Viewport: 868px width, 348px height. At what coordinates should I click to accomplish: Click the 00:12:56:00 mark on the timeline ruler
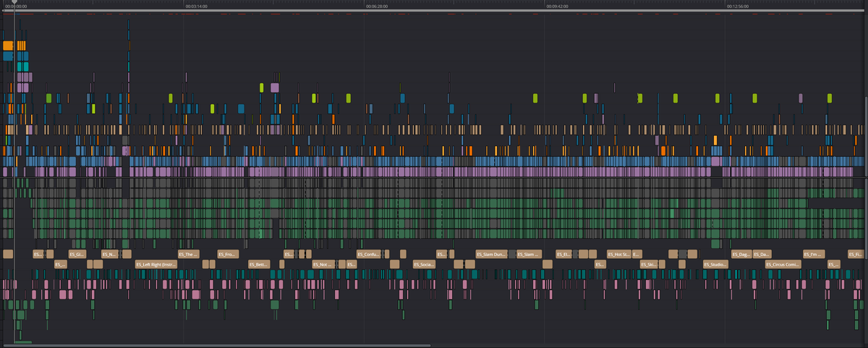[x=738, y=6]
